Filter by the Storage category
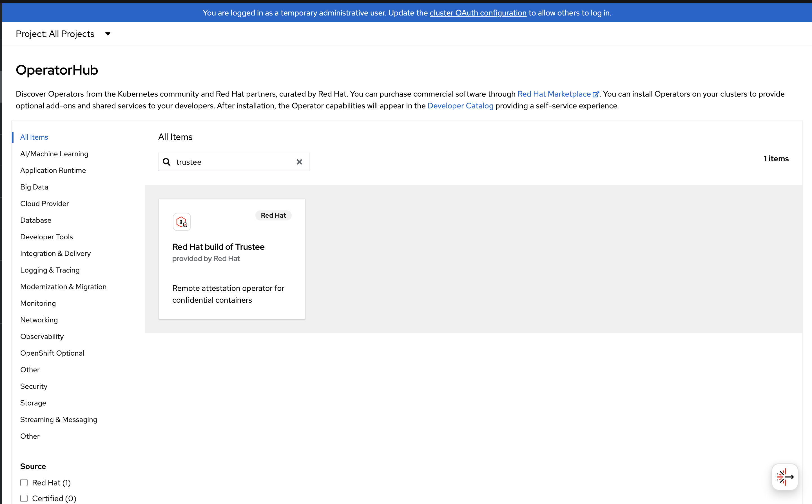 click(33, 403)
